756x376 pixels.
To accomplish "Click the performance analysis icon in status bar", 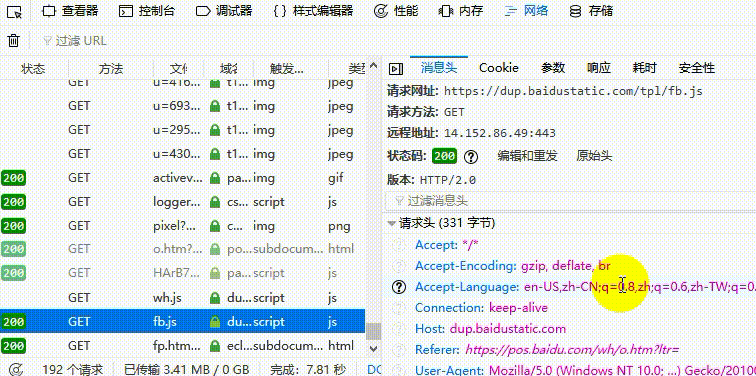I will pyautogui.click(x=16, y=369).
